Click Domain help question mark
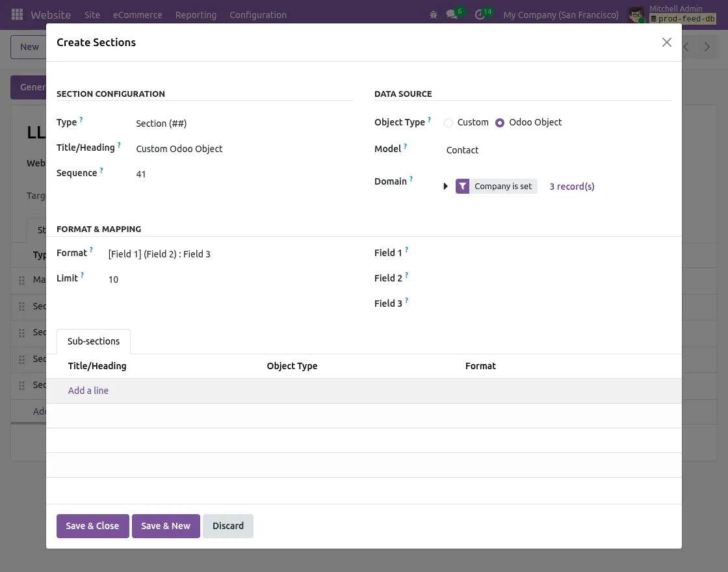Viewport: 728px width, 572px height. [x=411, y=179]
